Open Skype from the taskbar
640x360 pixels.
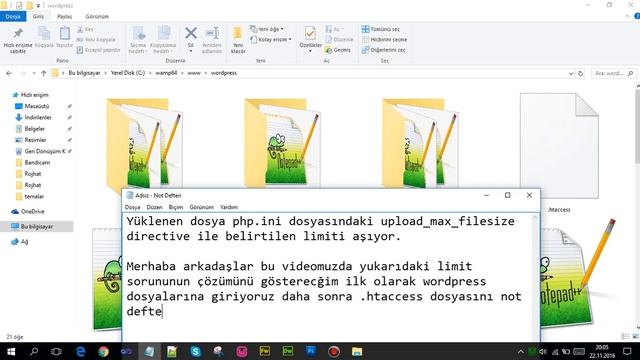(196, 351)
